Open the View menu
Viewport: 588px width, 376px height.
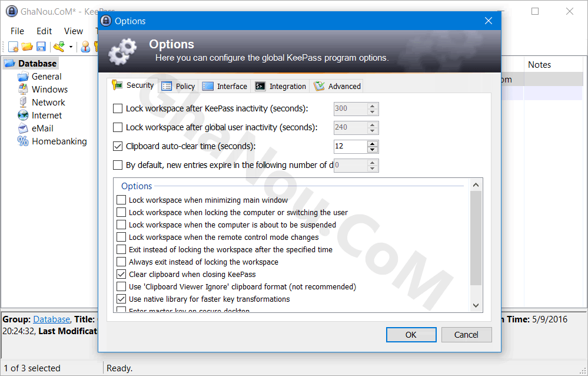point(73,31)
